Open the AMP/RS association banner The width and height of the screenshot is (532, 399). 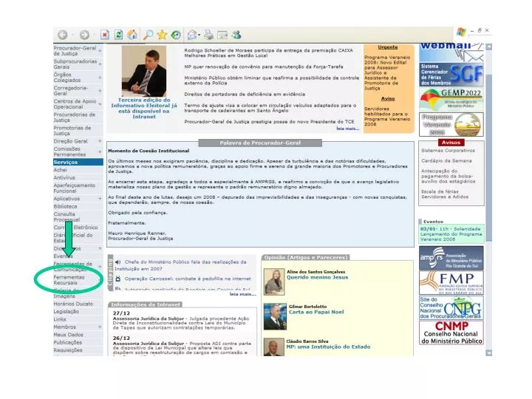point(451,258)
